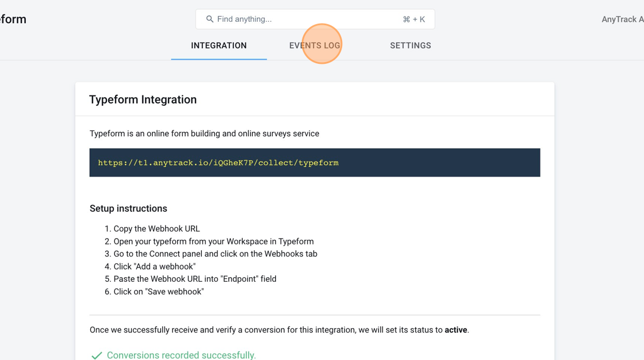This screenshot has height=360, width=644.
Task: Click the Find anything search field
Action: click(x=315, y=19)
